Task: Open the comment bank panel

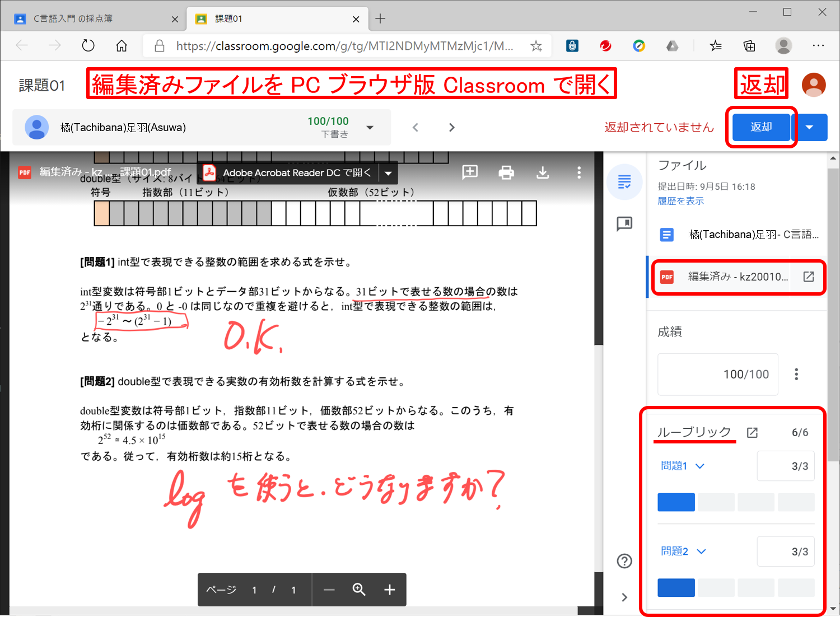Action: pos(624,224)
